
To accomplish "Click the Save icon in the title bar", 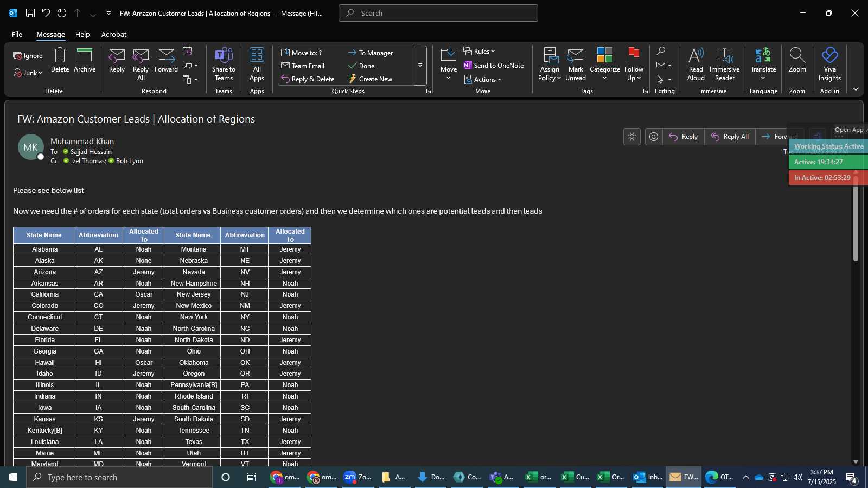I will 30,13.
